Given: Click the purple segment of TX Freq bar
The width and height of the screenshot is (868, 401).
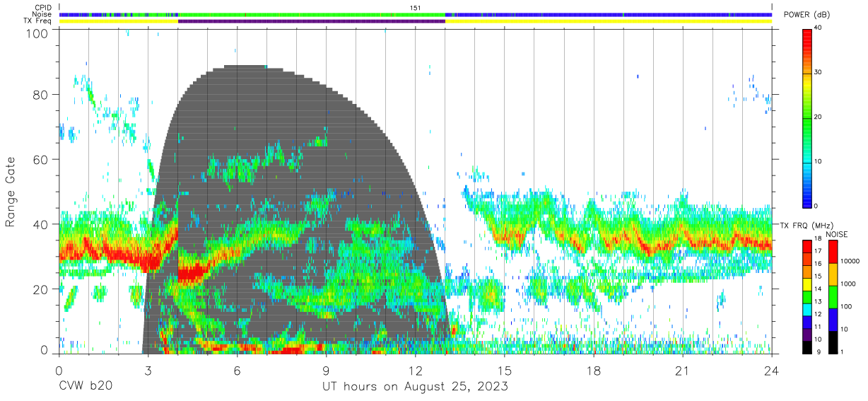Looking at the screenshot, I should pyautogui.click(x=312, y=21).
